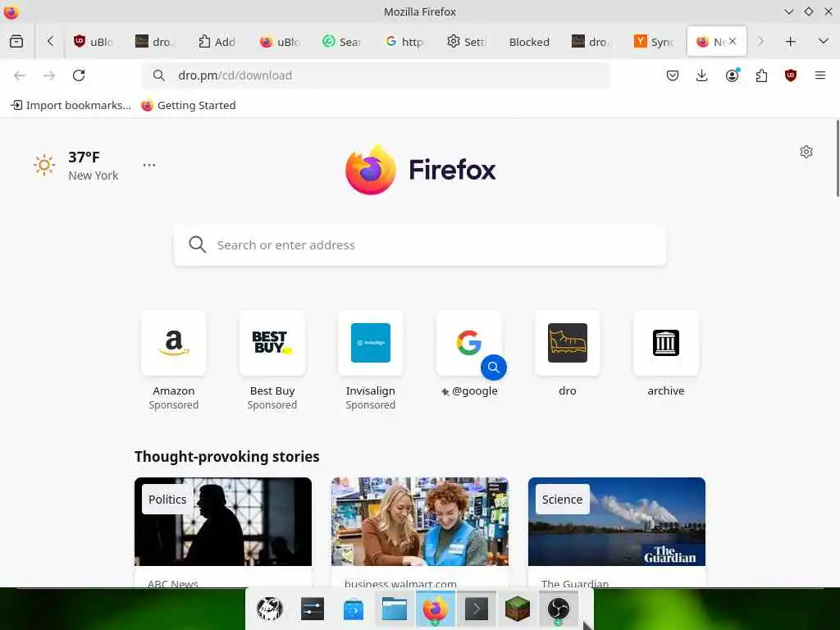Open Firefox View from the tab bar
This screenshot has width=840, height=630.
pyautogui.click(x=16, y=41)
